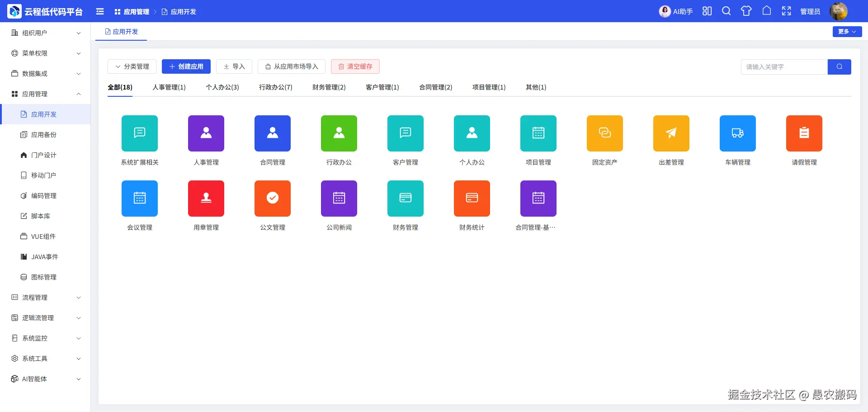Open 门户设计 in the sidebar
The image size is (868, 412).
pyautogui.click(x=45, y=155)
